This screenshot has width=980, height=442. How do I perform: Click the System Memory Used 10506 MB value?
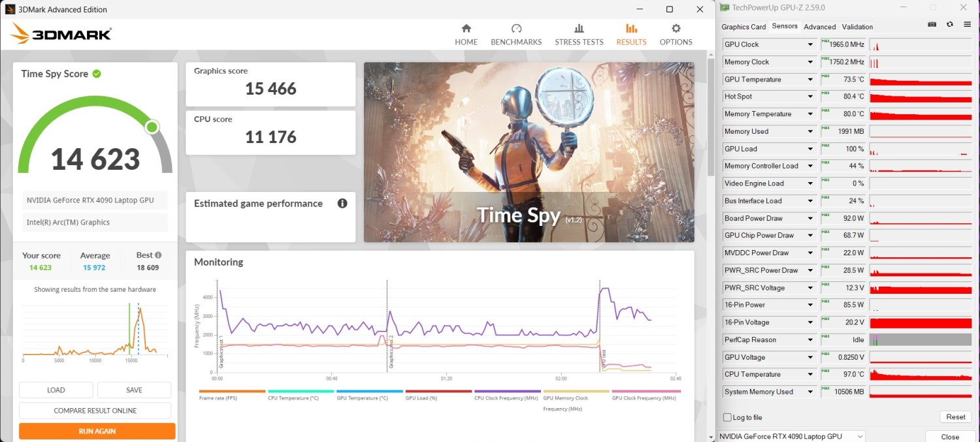[843, 392]
